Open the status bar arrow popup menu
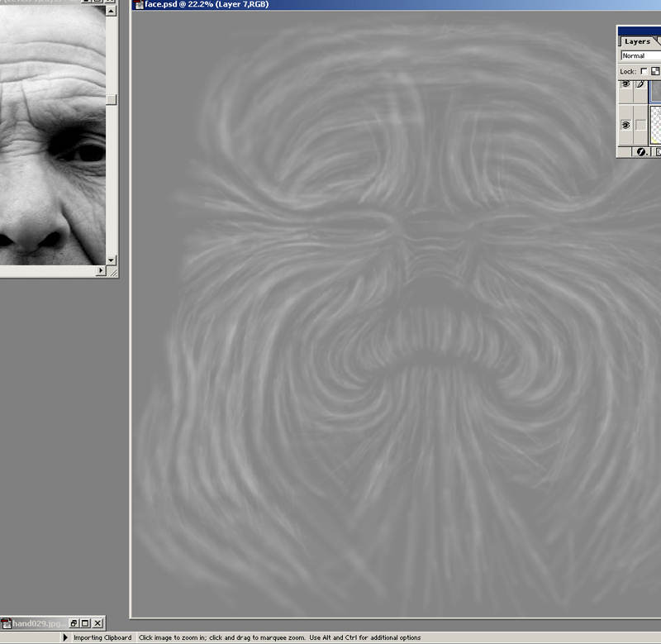661x644 pixels. point(66,637)
